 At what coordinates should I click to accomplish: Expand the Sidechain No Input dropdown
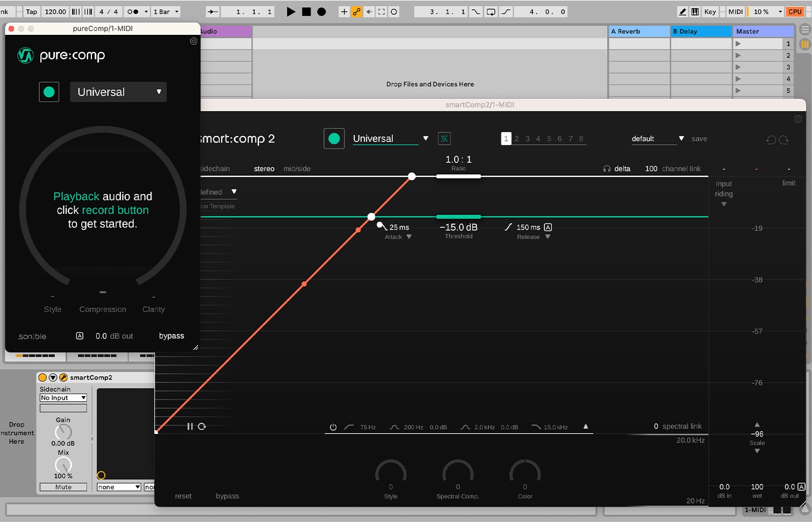(63, 398)
